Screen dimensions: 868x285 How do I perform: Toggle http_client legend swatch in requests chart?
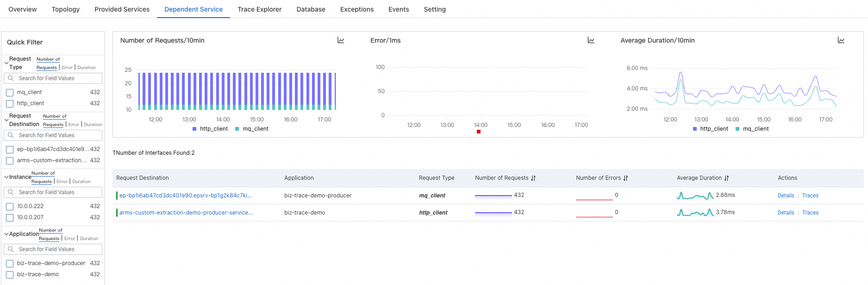pyautogui.click(x=194, y=129)
